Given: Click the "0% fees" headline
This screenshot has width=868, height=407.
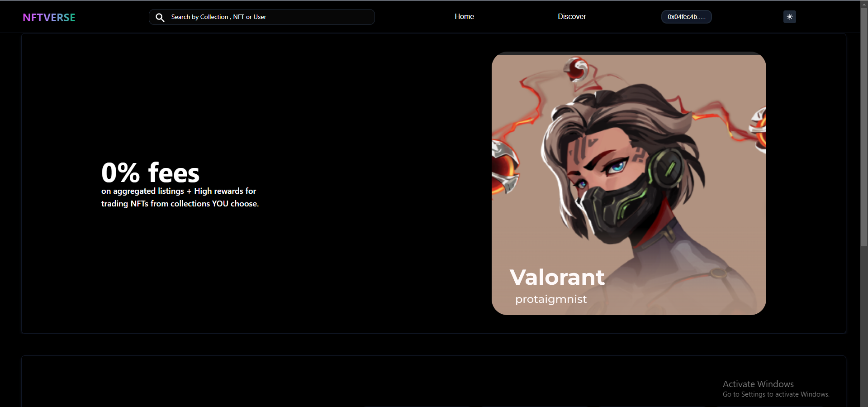Looking at the screenshot, I should pos(150,172).
